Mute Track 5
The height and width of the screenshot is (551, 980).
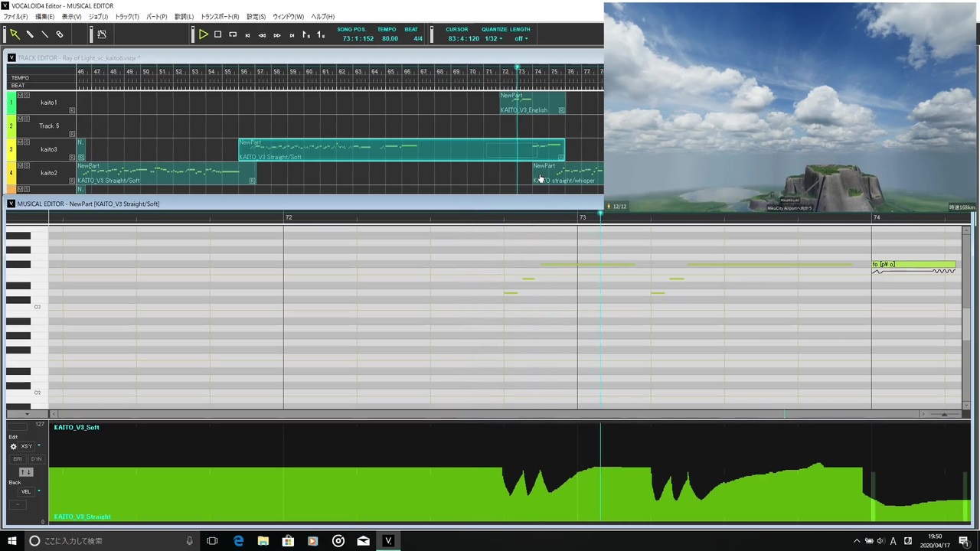(x=20, y=119)
